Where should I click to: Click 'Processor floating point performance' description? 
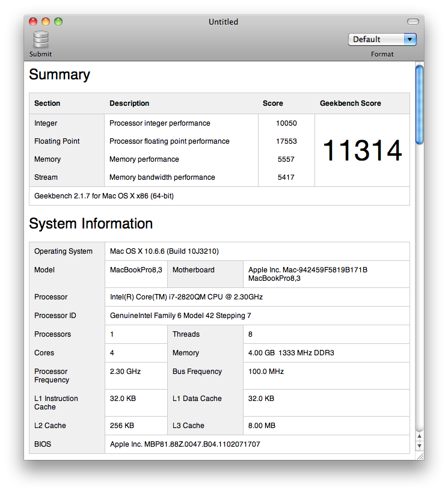click(170, 141)
